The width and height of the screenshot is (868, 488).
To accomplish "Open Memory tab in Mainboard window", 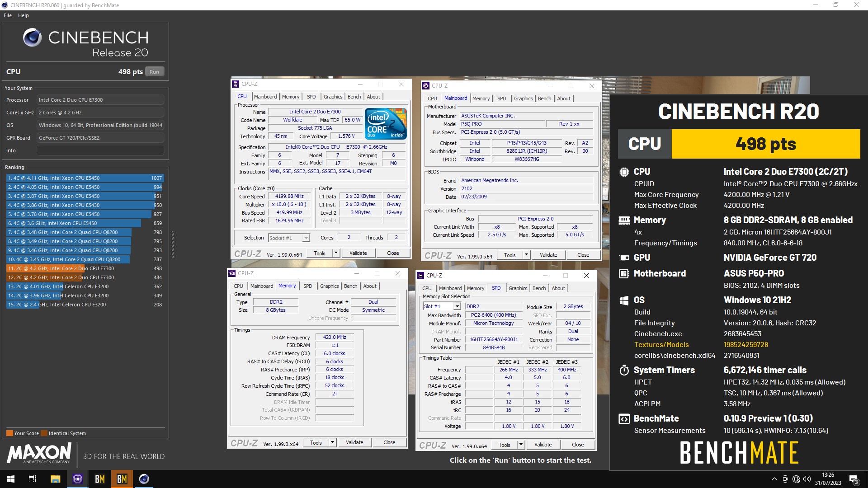I will (x=481, y=99).
